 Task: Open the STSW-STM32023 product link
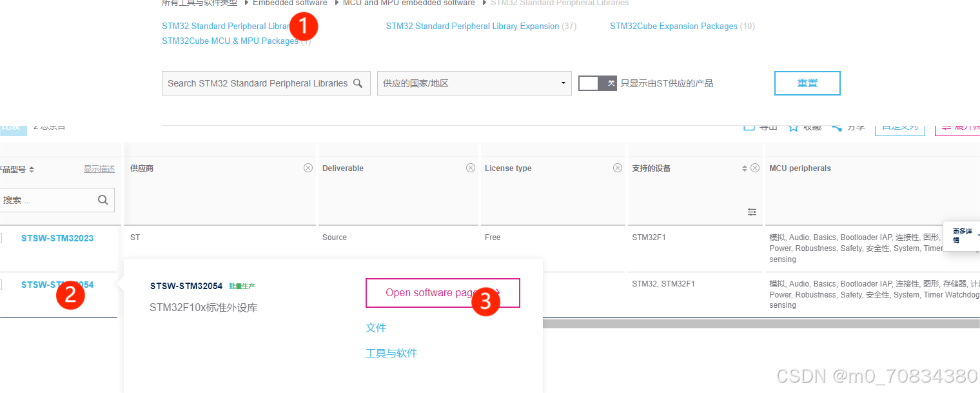(57, 238)
